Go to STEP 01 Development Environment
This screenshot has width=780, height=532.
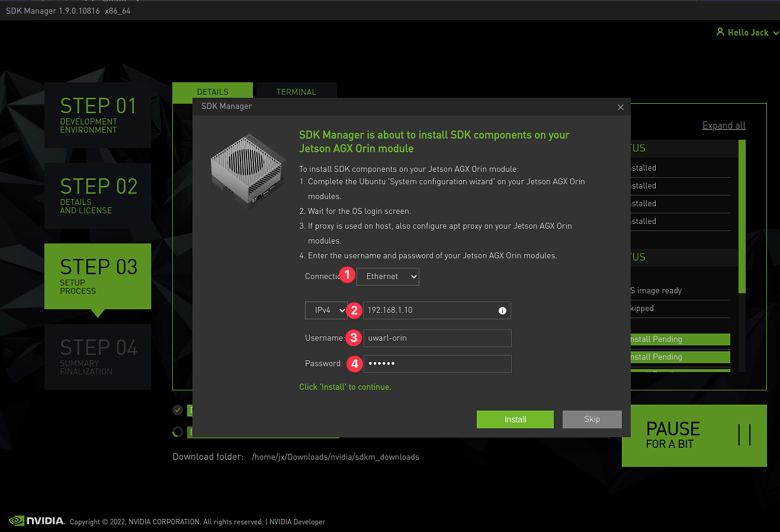pos(98,115)
